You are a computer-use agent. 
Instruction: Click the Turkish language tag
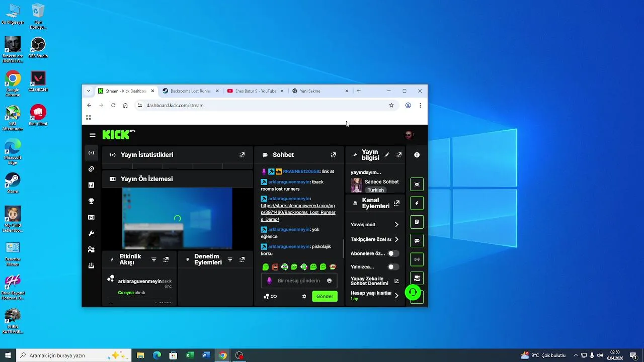click(x=375, y=190)
